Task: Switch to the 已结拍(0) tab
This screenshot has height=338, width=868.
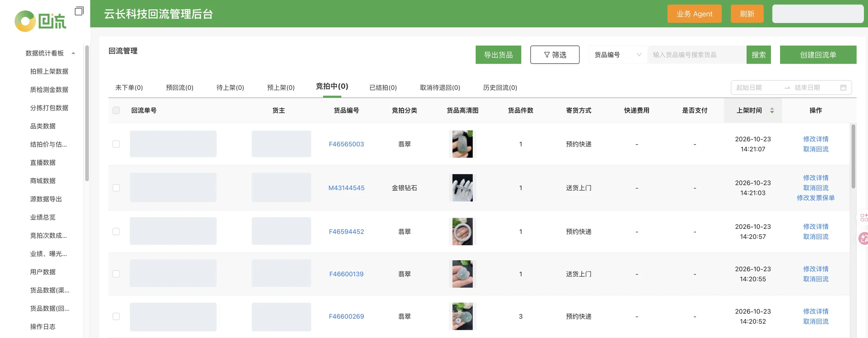Action: point(383,88)
